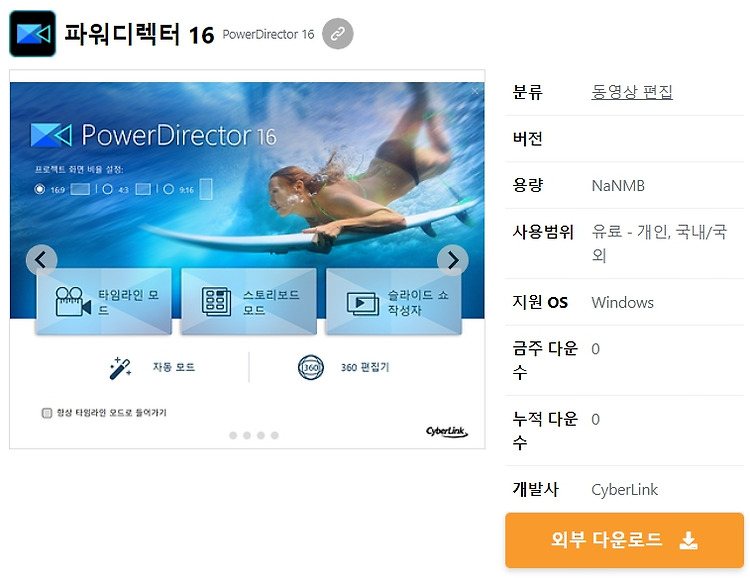Jump to the third carousel dot

tap(261, 435)
